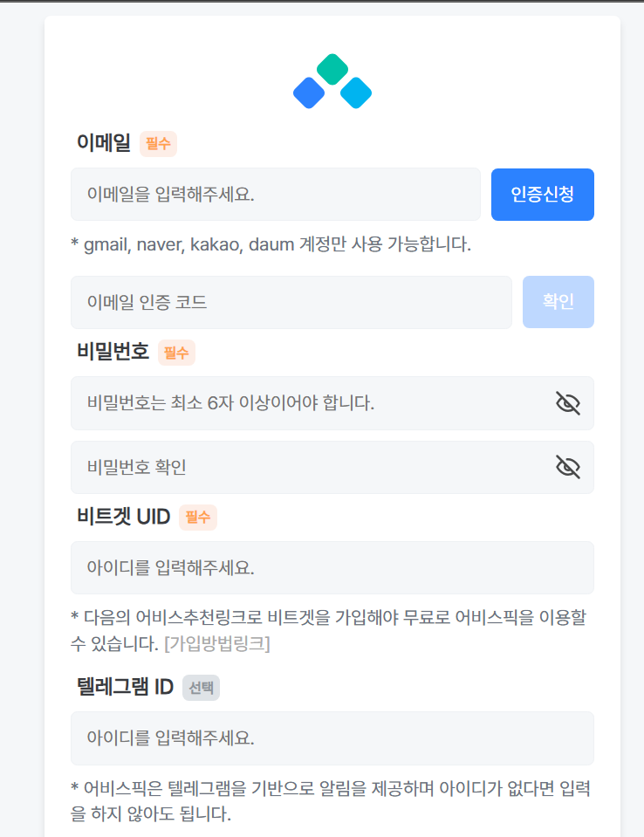Viewport: 644px width, 837px height.
Task: Click the 필수 badge beside 비밀번호
Action: (x=176, y=353)
